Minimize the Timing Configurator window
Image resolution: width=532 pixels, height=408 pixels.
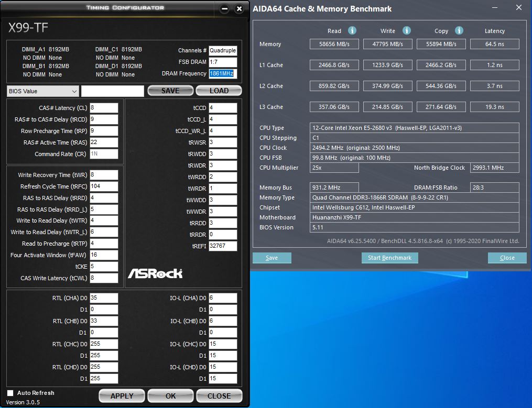[x=224, y=9]
